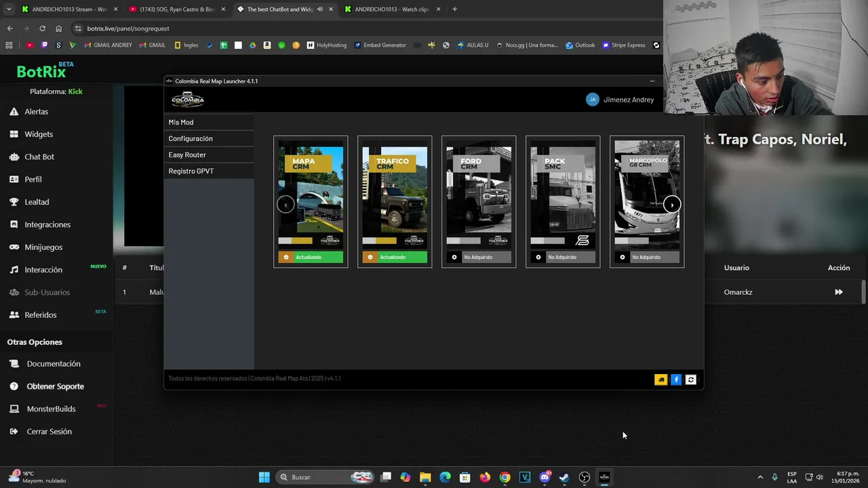Open Steam from the taskbar
Screen dimensions: 868x488
[564, 477]
